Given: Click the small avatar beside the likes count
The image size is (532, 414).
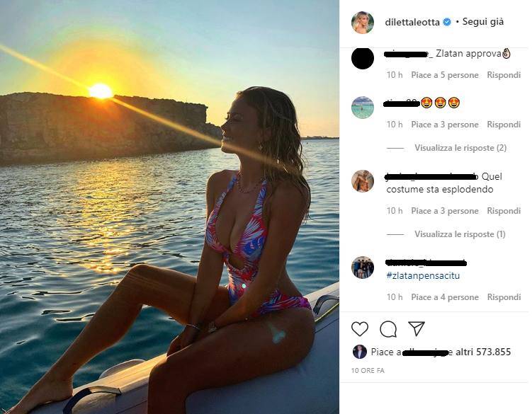Looking at the screenshot, I should [360, 352].
